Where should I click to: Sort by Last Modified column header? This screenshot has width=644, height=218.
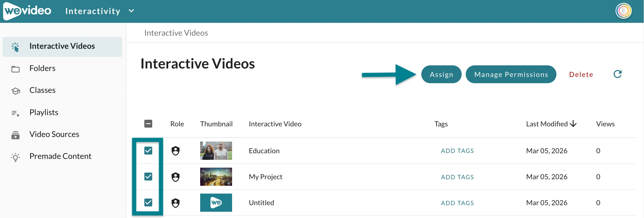coord(547,124)
